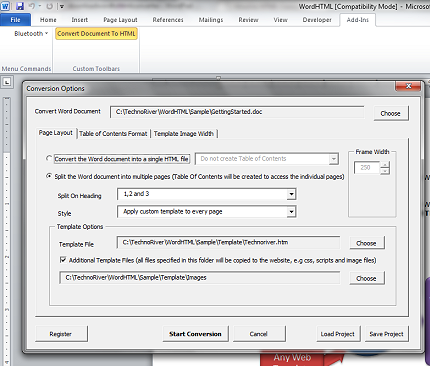430x366 pixels.
Task: Decrease Frame Width with down arrow
Action: [x=385, y=171]
